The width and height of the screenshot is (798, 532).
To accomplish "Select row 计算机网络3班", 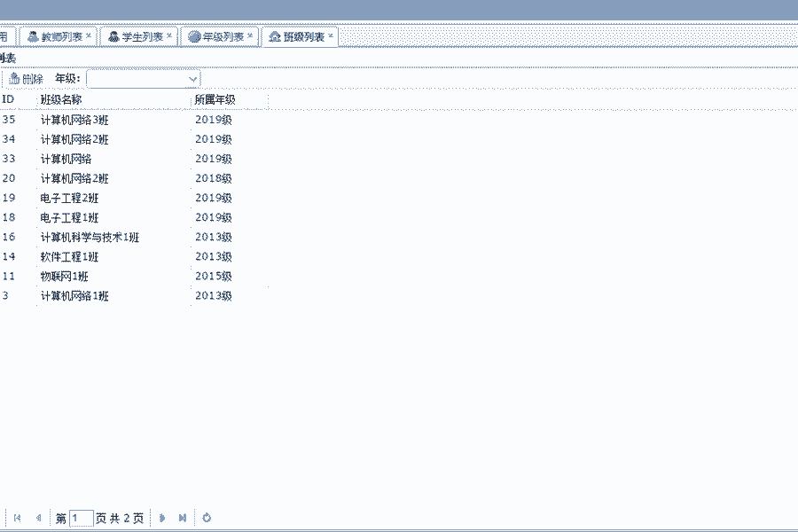I will click(134, 121).
